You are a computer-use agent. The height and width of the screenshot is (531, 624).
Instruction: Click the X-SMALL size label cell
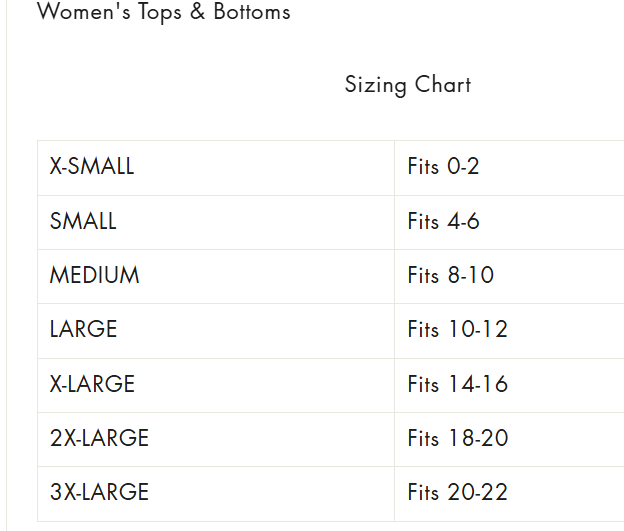[92, 167]
